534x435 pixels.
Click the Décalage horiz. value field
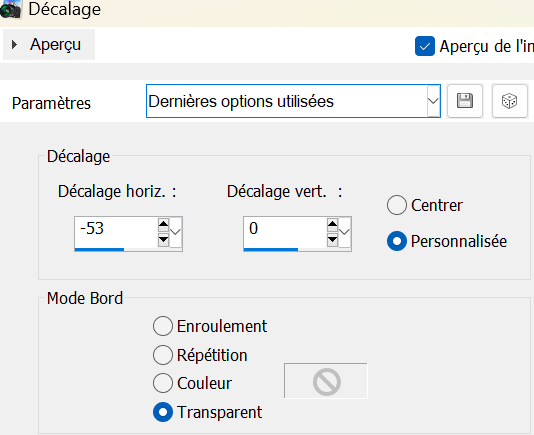pos(116,232)
